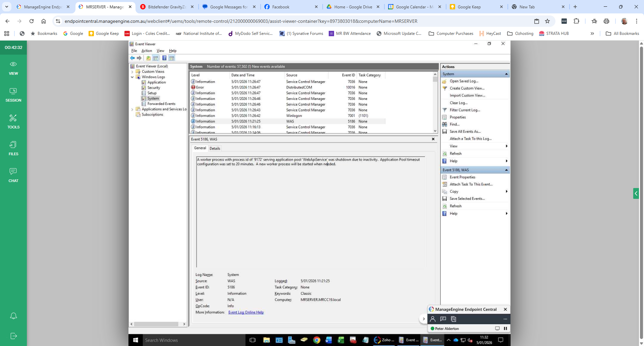Click the Chrome Extensions puzzle icon

coord(576,21)
